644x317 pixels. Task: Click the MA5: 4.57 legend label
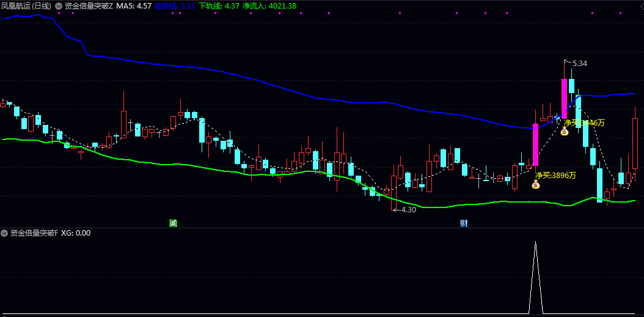(x=134, y=6)
